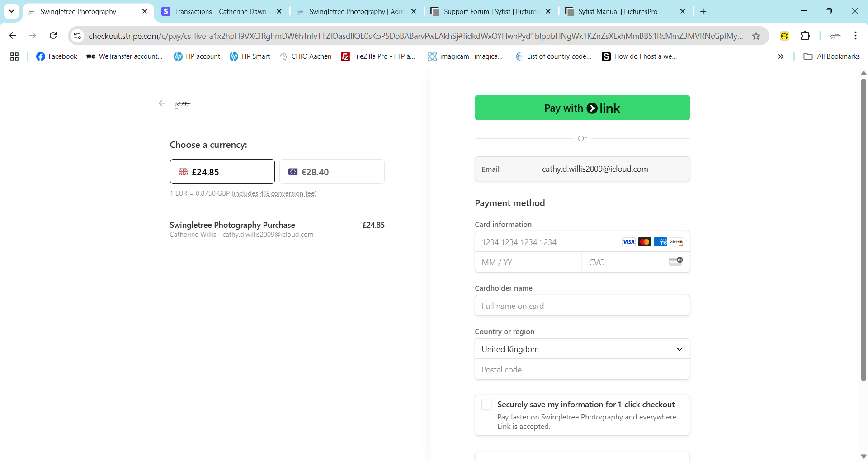Open the HP account bookmark
Viewport: 868px width, 461px height.
click(197, 56)
